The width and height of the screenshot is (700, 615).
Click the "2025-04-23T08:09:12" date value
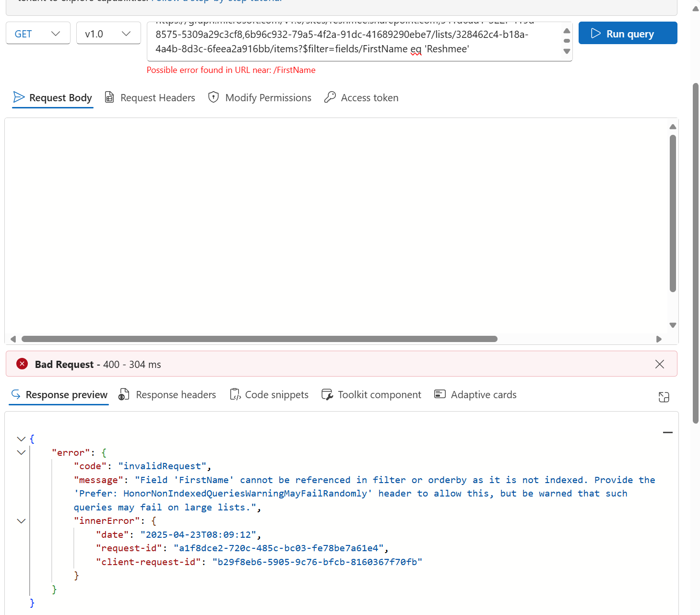198,535
